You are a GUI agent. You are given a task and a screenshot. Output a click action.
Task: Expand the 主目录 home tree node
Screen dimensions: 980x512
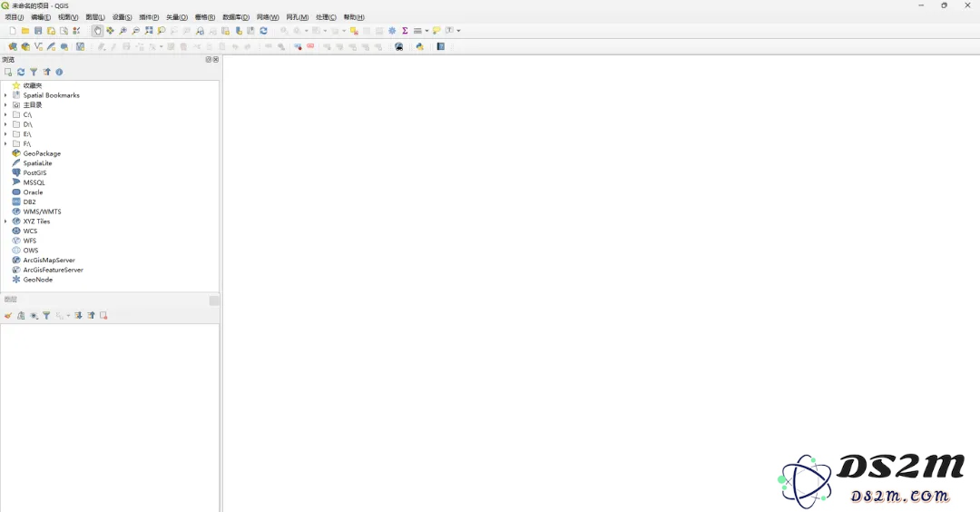tap(5, 105)
